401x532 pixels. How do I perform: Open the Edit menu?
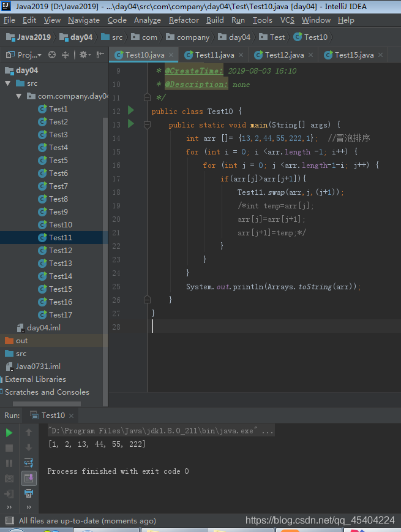(29, 20)
